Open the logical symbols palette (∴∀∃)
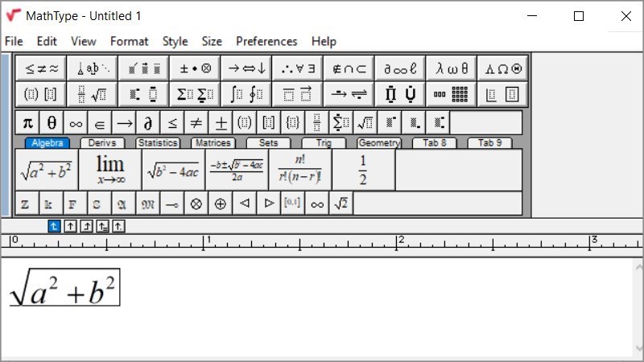Viewport: 644px width, 362px height. [298, 68]
